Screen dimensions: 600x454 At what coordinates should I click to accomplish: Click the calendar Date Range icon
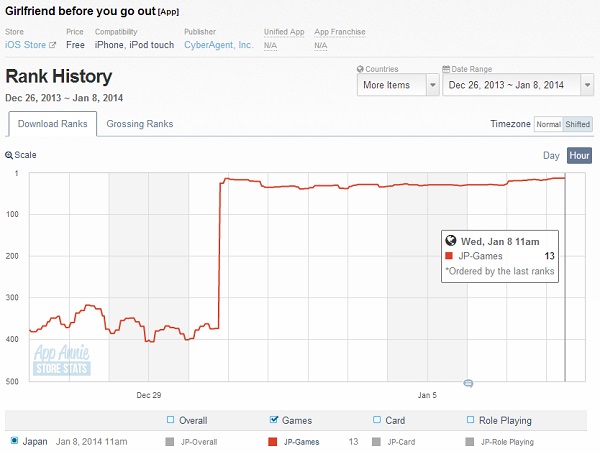pos(446,70)
